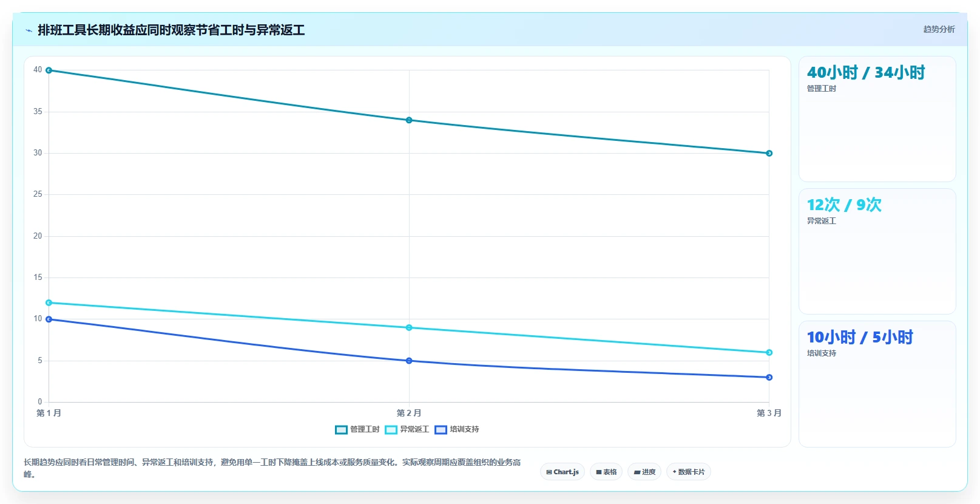The width and height of the screenshot is (980, 504).
Task: Click the y-axis value 25
Action: click(x=38, y=194)
